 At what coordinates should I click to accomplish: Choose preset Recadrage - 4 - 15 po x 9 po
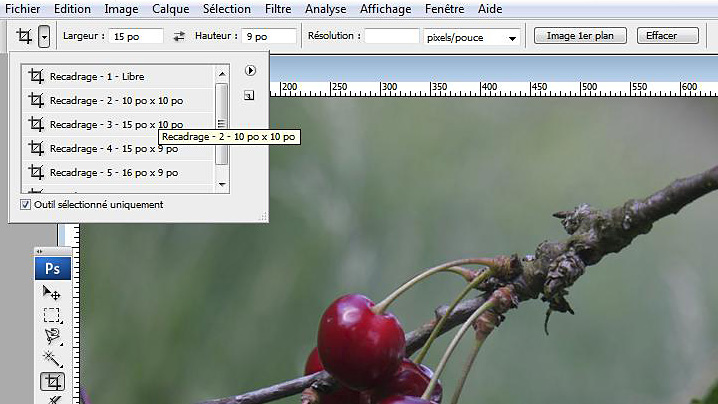point(118,148)
